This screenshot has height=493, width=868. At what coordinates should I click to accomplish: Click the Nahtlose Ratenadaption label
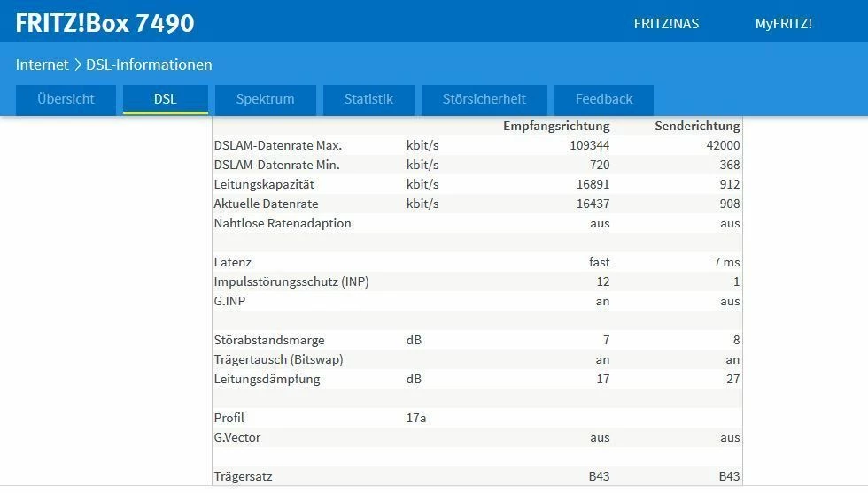click(x=283, y=224)
